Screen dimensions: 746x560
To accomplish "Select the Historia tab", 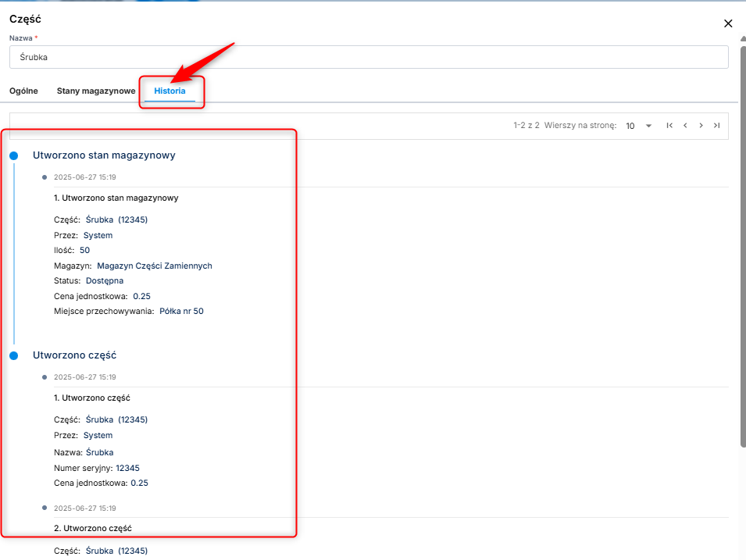I will (170, 91).
